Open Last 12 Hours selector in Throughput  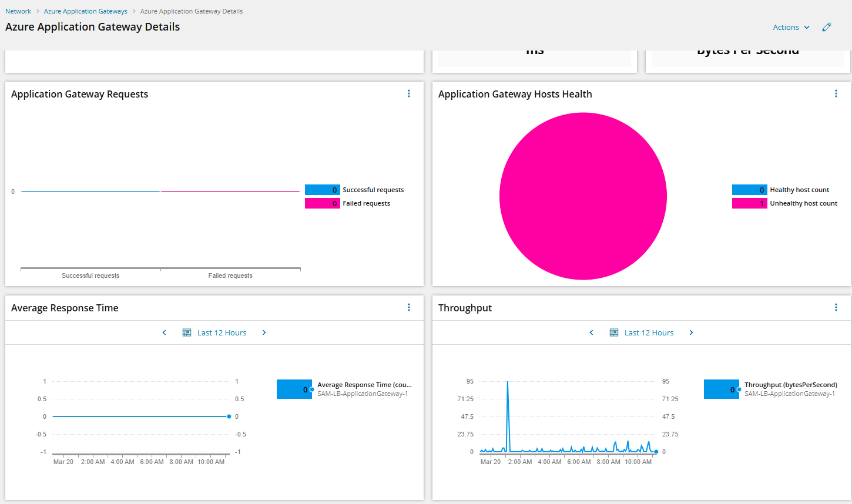(x=649, y=332)
